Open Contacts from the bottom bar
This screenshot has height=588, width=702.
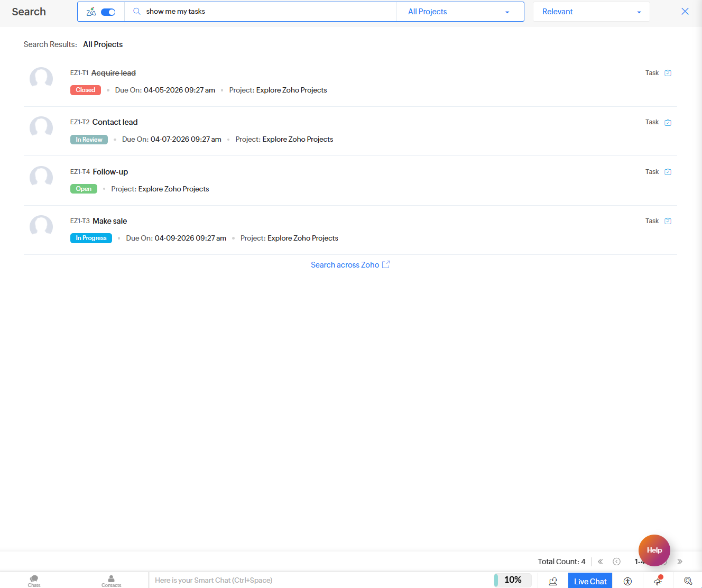111,581
